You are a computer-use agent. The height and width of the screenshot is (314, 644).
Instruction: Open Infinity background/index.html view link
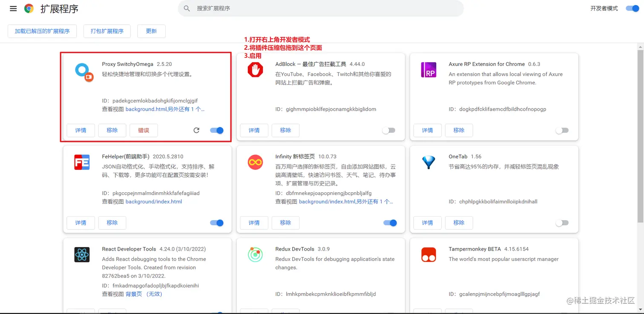(x=346, y=202)
